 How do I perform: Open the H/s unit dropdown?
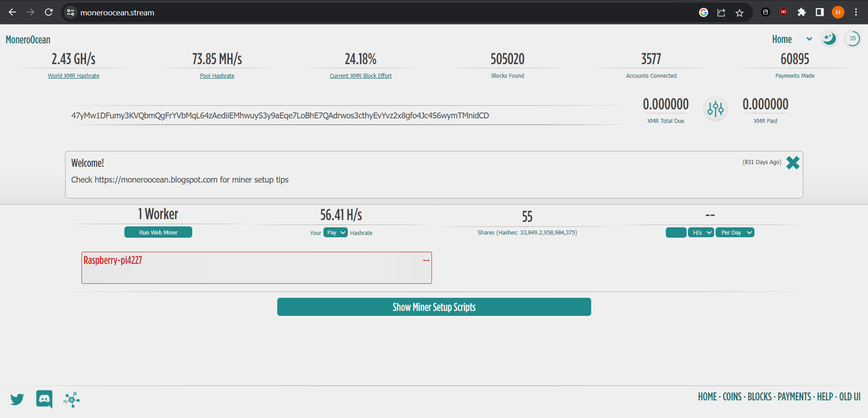701,232
